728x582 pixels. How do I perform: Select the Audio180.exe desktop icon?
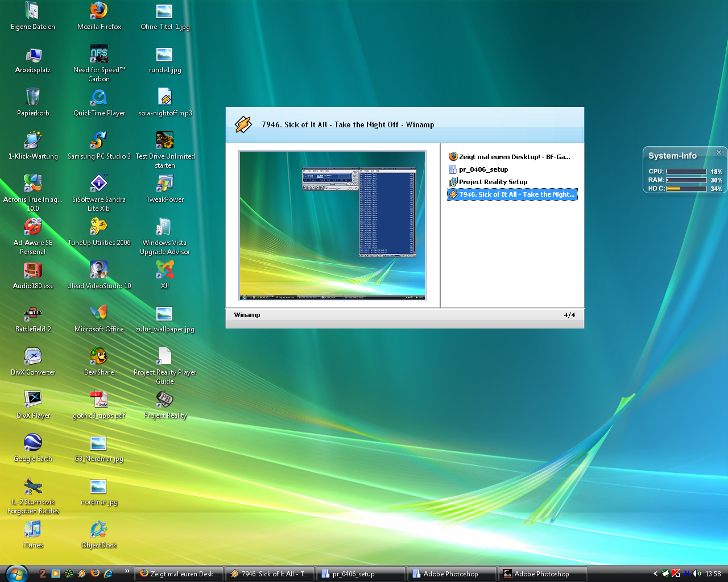pyautogui.click(x=33, y=276)
